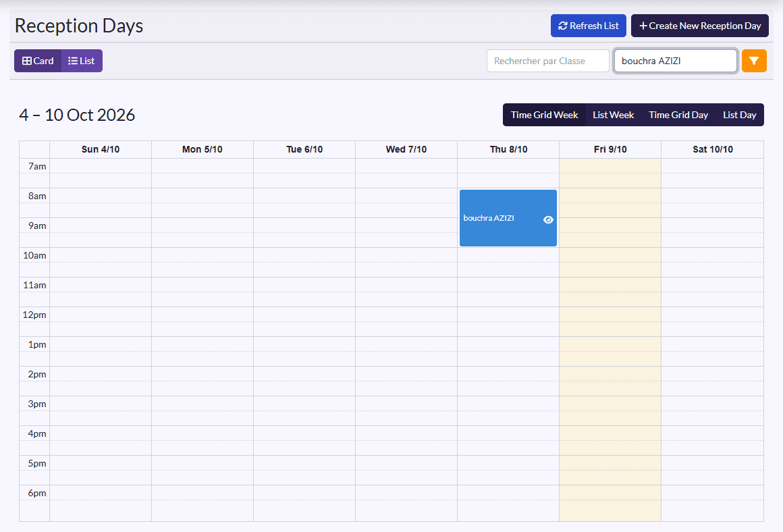Click the Tue 6/10 column header
The width and height of the screenshot is (783, 532).
click(x=304, y=149)
